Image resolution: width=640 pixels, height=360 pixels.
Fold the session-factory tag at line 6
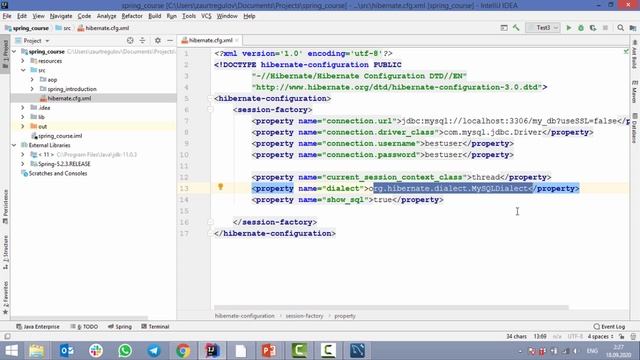[211, 110]
